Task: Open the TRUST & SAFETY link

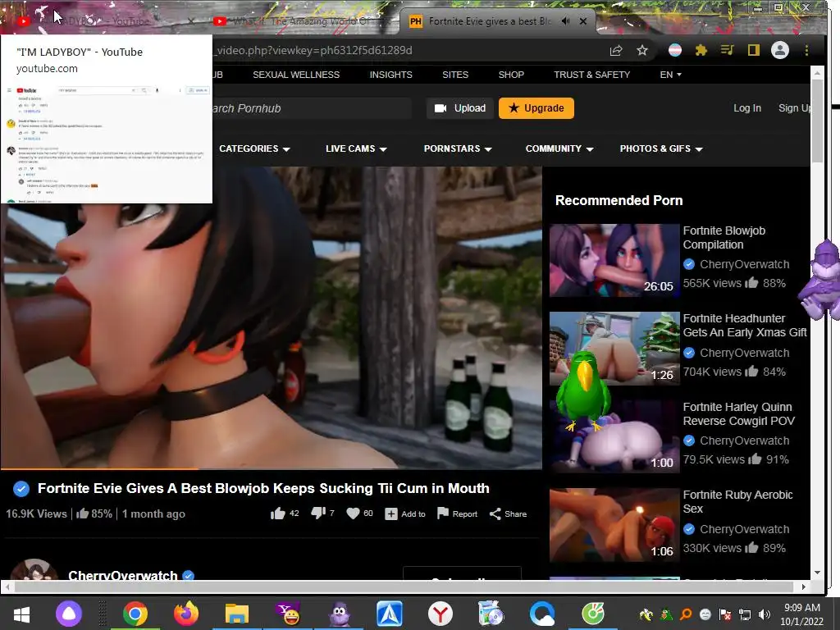Action: 592,75
